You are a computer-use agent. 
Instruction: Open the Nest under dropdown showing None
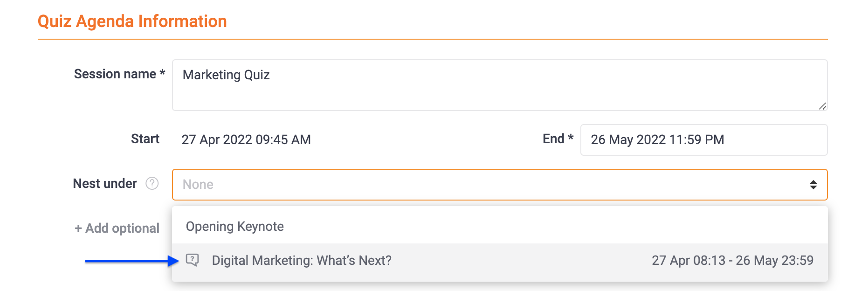500,185
